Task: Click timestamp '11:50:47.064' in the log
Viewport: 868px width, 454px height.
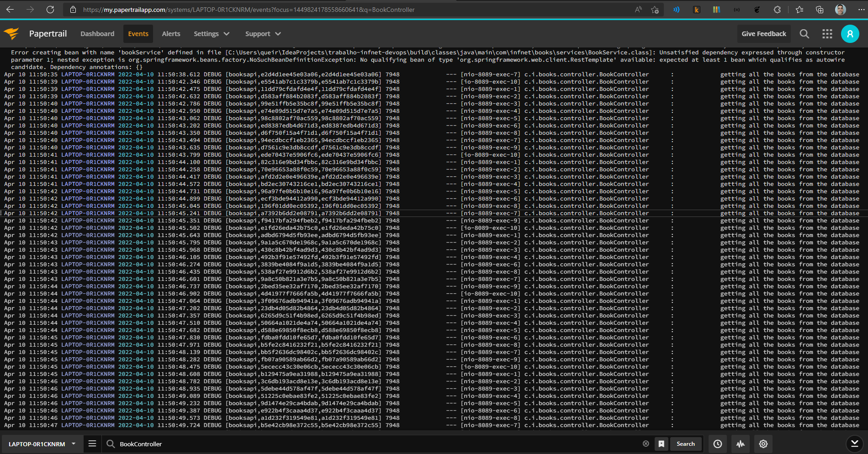Action: coord(179,301)
